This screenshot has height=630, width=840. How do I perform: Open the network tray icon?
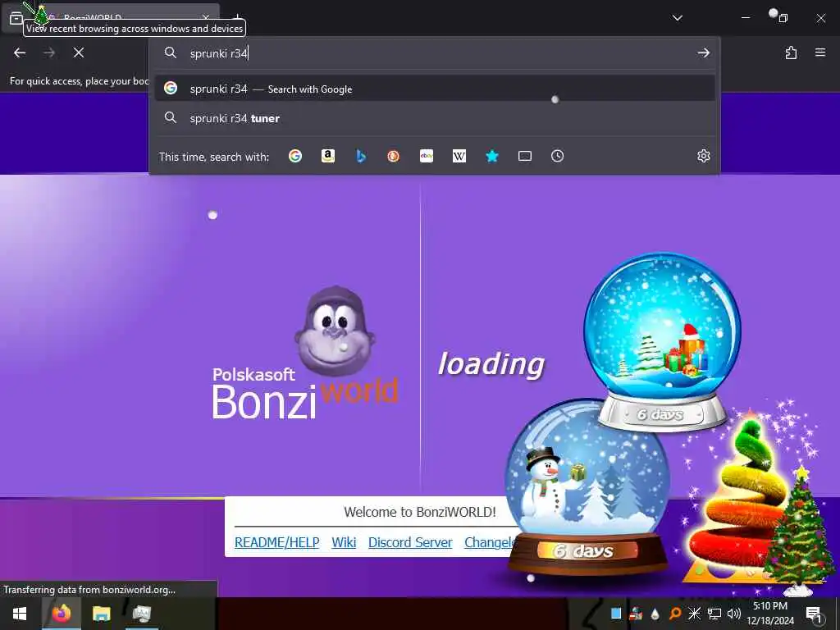pyautogui.click(x=714, y=614)
